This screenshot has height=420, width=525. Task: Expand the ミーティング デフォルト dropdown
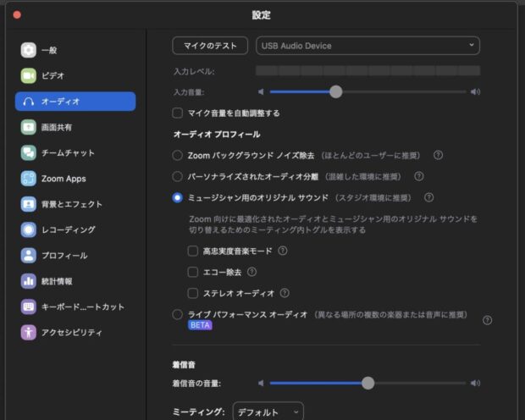point(268,412)
